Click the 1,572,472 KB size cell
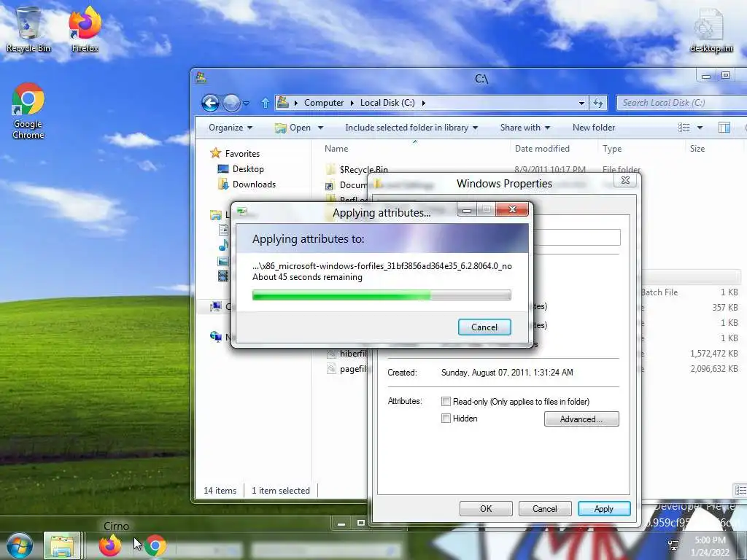 (713, 354)
